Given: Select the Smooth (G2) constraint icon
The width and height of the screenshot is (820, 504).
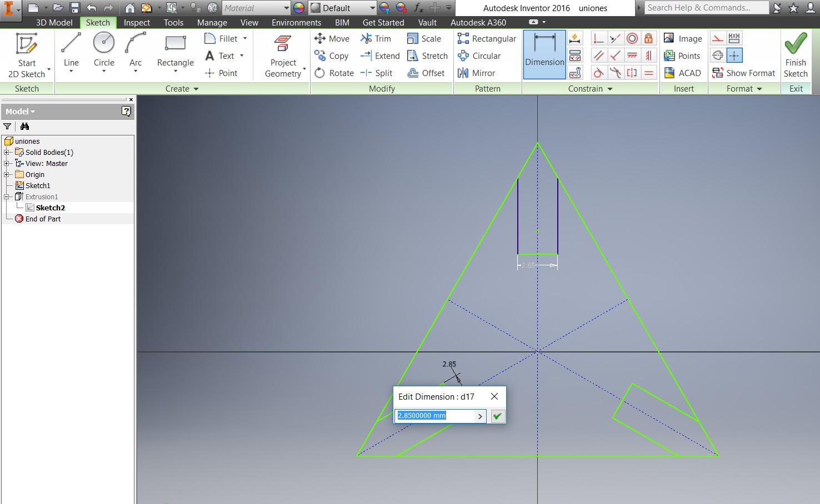Looking at the screenshot, I should tap(615, 73).
